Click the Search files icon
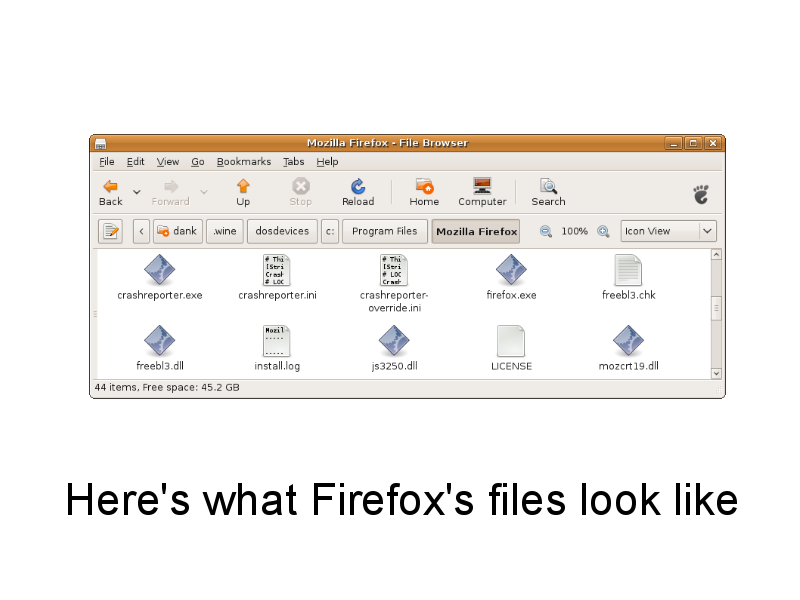 point(548,186)
